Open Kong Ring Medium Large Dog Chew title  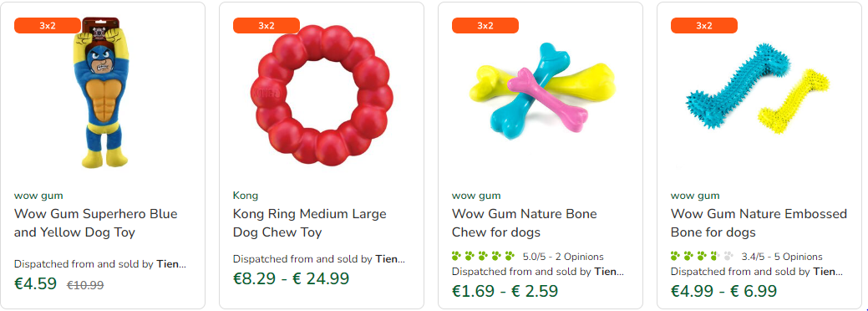[x=309, y=223]
